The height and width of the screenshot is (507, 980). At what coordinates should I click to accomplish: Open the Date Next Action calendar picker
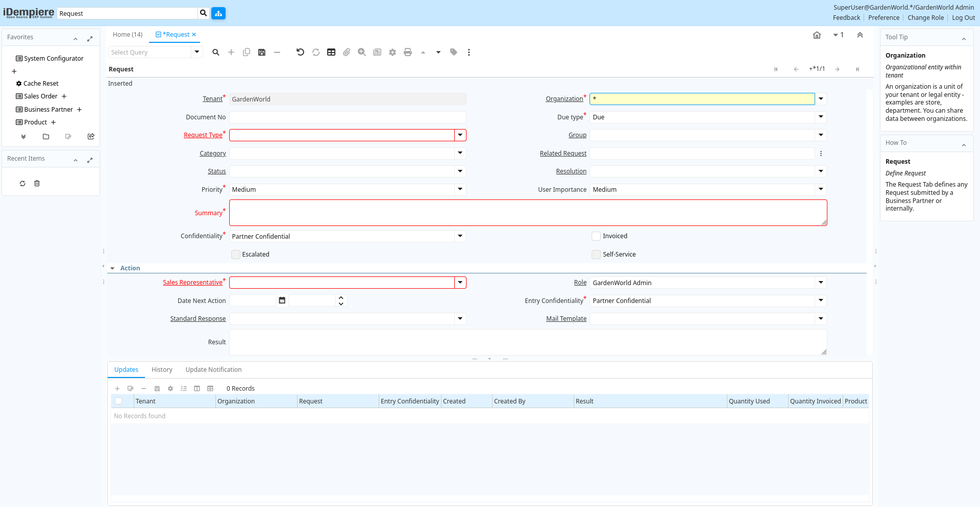pyautogui.click(x=282, y=300)
